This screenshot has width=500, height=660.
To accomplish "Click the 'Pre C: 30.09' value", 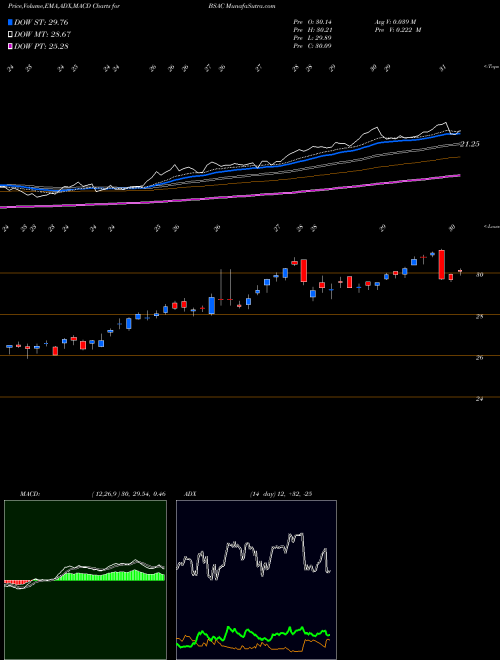I will pos(312,46).
